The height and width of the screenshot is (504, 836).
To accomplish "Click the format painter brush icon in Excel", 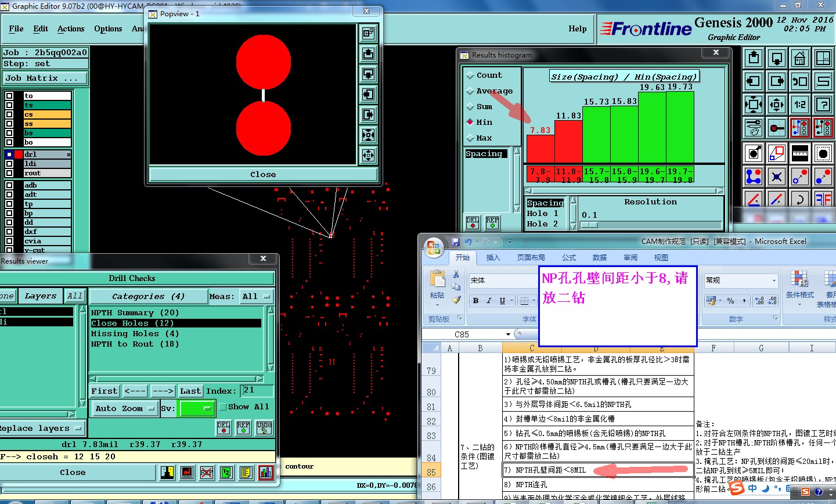I will tap(456, 300).
